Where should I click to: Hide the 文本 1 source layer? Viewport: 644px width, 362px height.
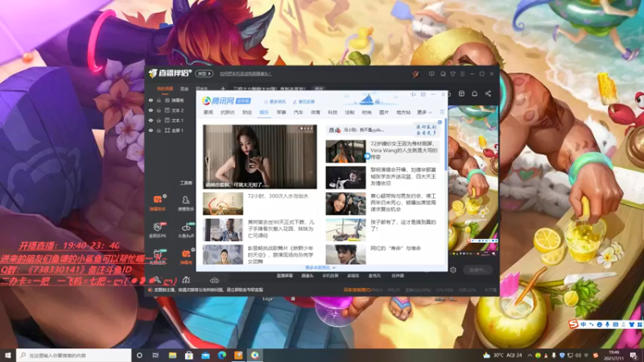(151, 120)
